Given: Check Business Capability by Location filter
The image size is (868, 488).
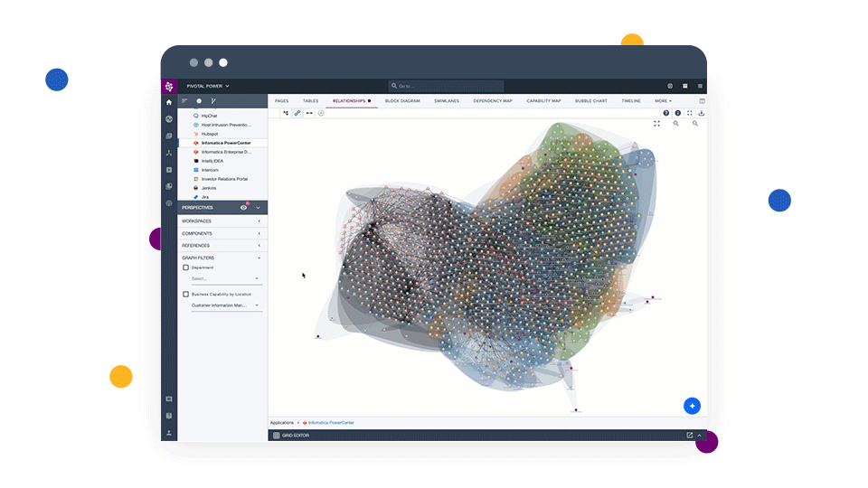Looking at the screenshot, I should point(186,294).
